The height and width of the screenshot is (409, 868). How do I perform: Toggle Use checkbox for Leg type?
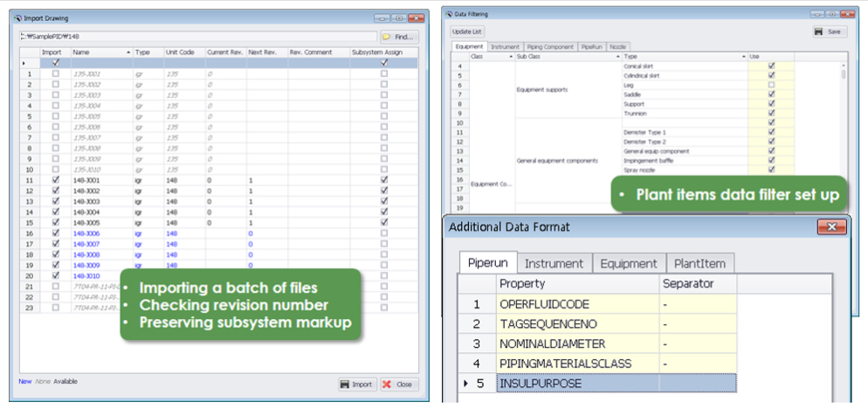pyautogui.click(x=770, y=85)
